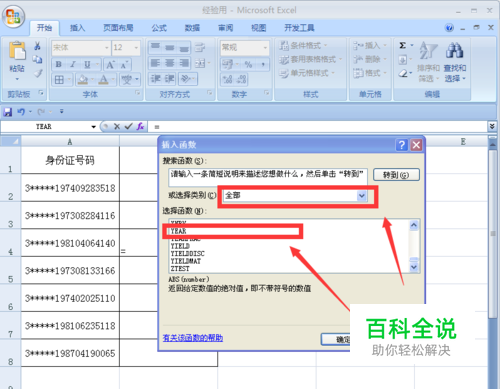The width and height of the screenshot is (500, 389).
Task: Click the Format Painter brush
Action: 38,73
